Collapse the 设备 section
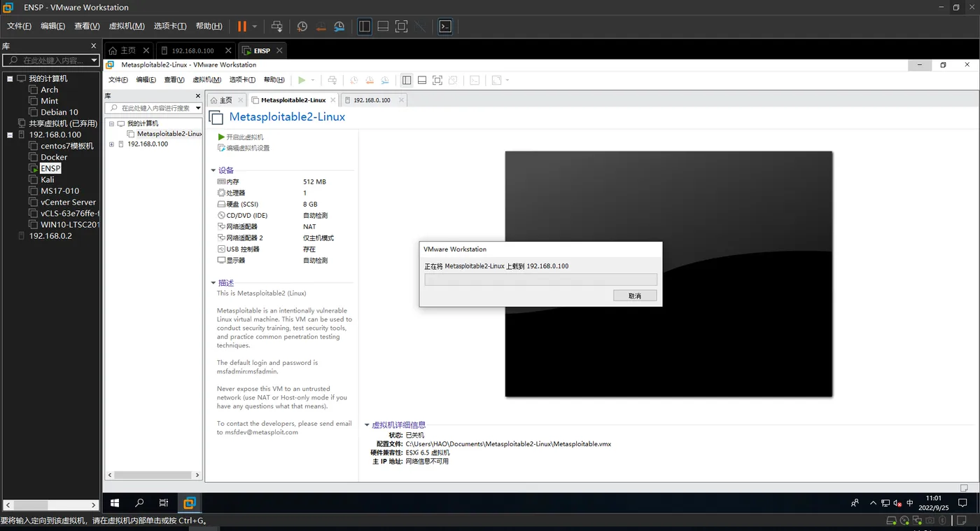The image size is (980, 531). point(213,170)
